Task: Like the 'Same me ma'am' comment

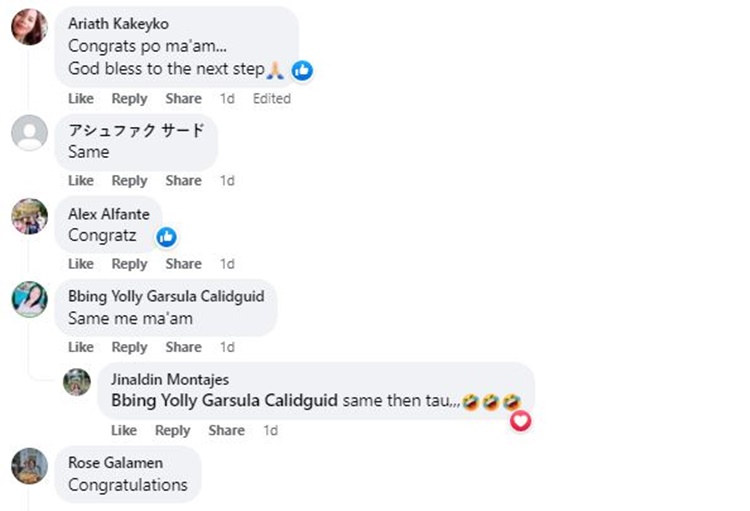Action: tap(81, 347)
